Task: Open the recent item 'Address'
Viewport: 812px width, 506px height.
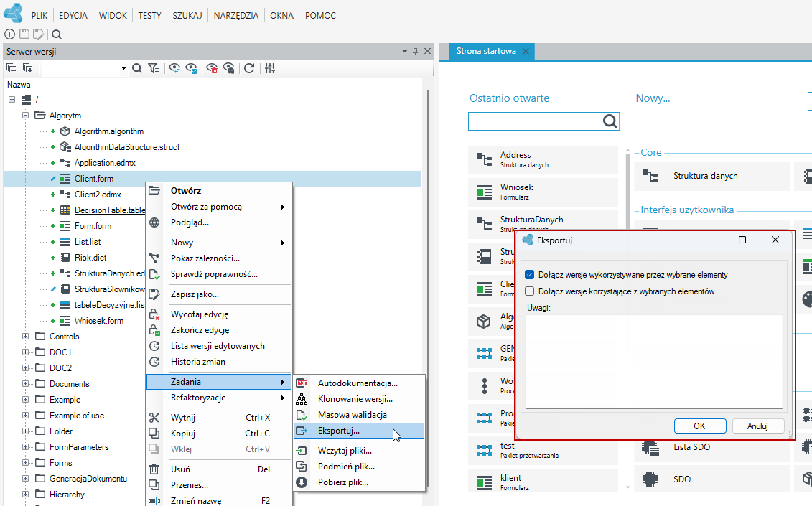Action: pos(543,159)
